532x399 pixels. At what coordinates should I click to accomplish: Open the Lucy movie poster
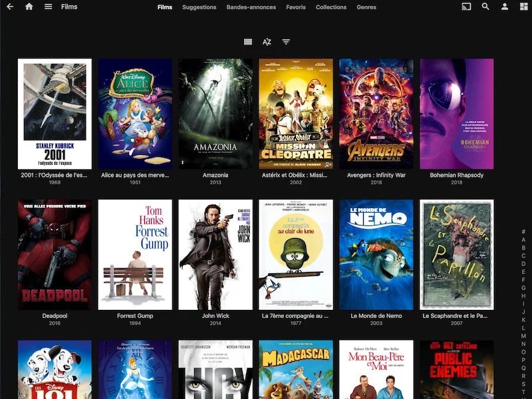tap(215, 370)
